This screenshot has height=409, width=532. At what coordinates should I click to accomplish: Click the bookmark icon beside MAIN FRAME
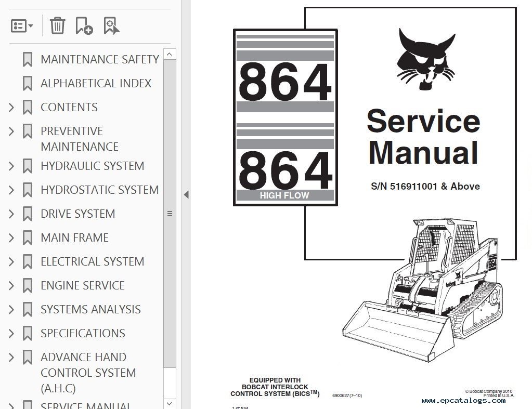tap(28, 238)
